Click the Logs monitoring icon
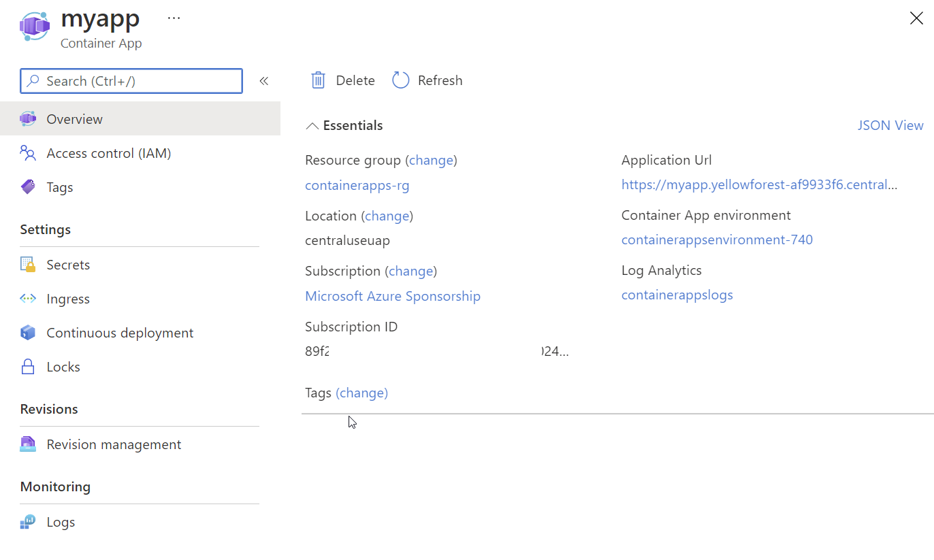The width and height of the screenshot is (934, 560). tap(28, 522)
